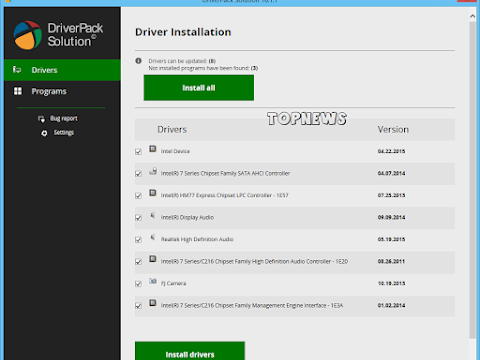Click 'Not installed programs have been found' text
The image size is (480, 360).
(x=203, y=68)
